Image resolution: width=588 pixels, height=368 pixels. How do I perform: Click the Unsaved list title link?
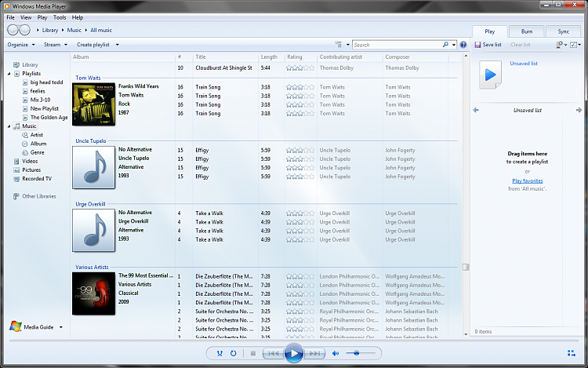click(x=524, y=64)
